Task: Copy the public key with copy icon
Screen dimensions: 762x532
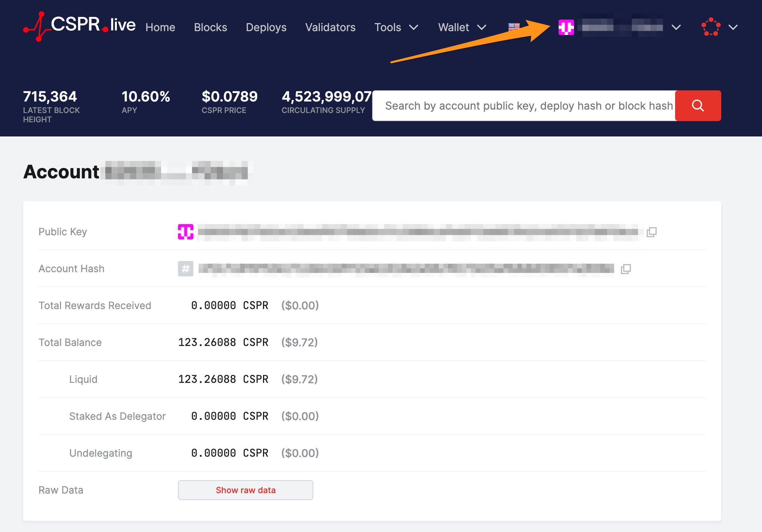Action: pos(652,232)
